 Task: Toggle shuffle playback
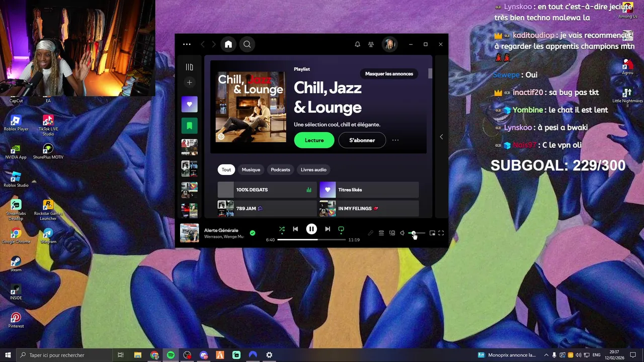[282, 229]
